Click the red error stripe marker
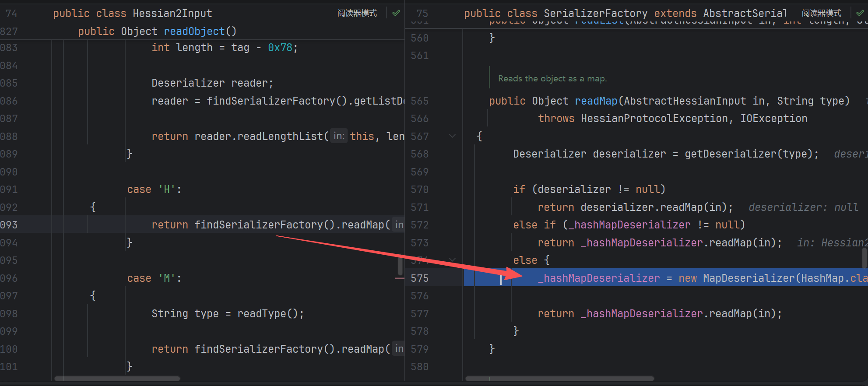The width and height of the screenshot is (868, 386). 400,278
